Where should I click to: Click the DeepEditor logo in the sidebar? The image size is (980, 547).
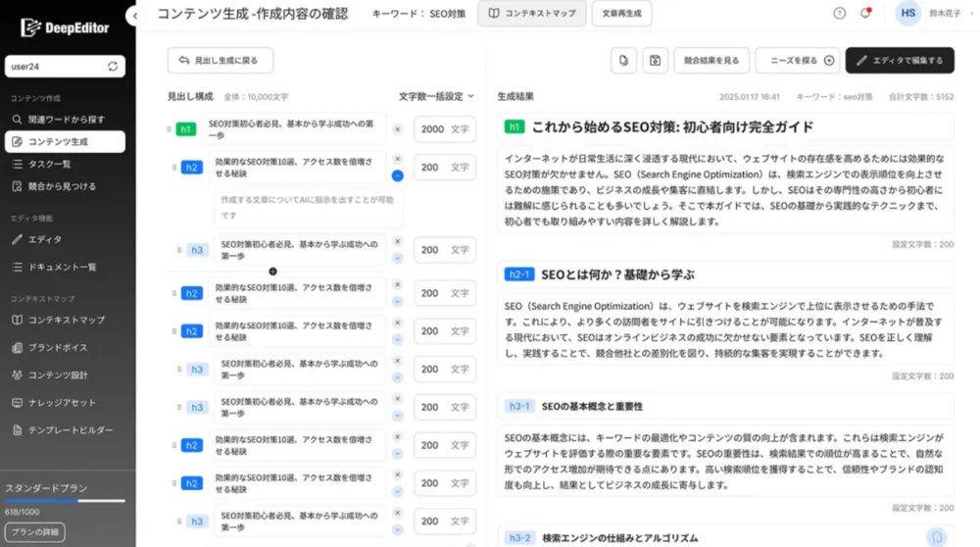pos(65,27)
